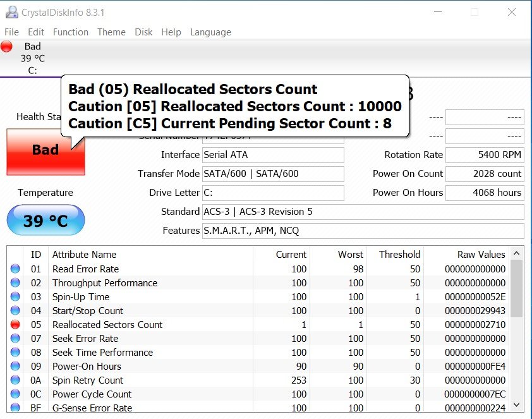Click the CrystalDiskInfo app icon in title bar

pyautogui.click(x=12, y=12)
